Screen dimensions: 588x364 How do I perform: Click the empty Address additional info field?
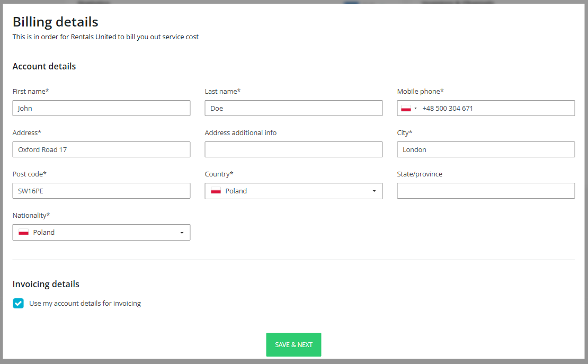pos(293,149)
